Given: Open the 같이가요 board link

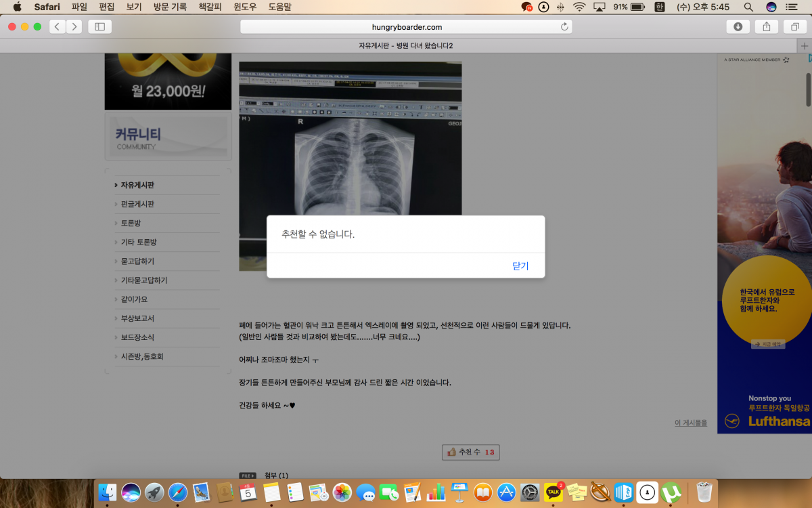Looking at the screenshot, I should pos(134,299).
